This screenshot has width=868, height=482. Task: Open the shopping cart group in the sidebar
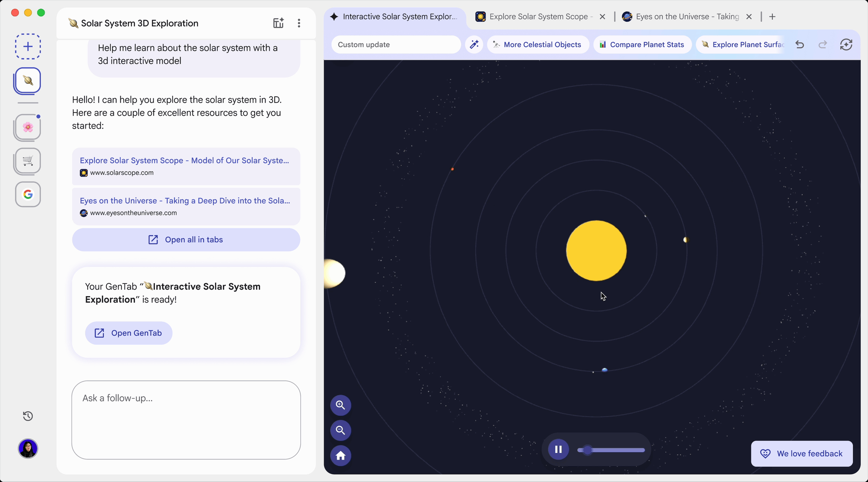click(x=27, y=161)
